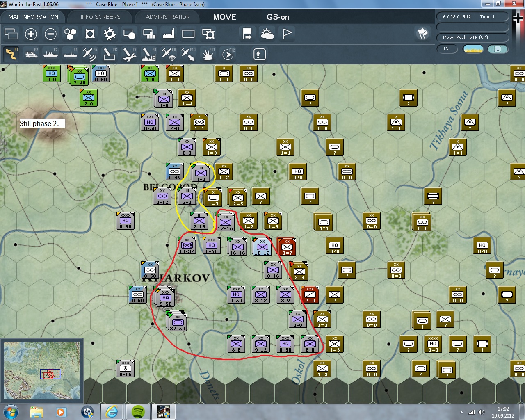Select the 17-16 unit counter
The height and width of the screenshot is (420, 525).
(225, 221)
